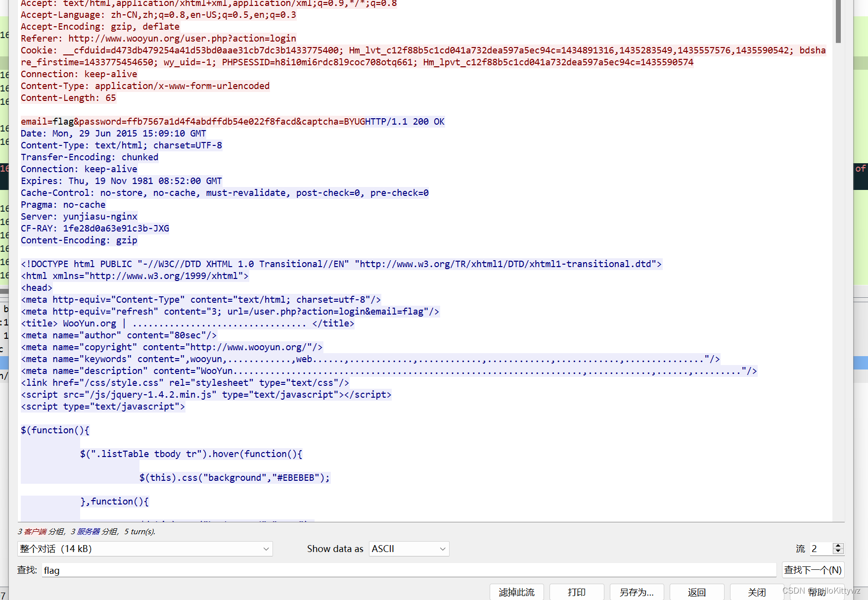Click the Content-Length: 65 header line
This screenshot has width=868, height=600.
click(68, 98)
